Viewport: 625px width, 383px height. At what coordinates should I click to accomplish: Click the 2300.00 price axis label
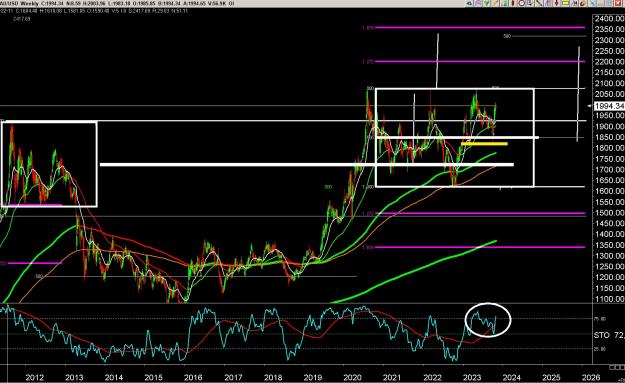point(609,40)
